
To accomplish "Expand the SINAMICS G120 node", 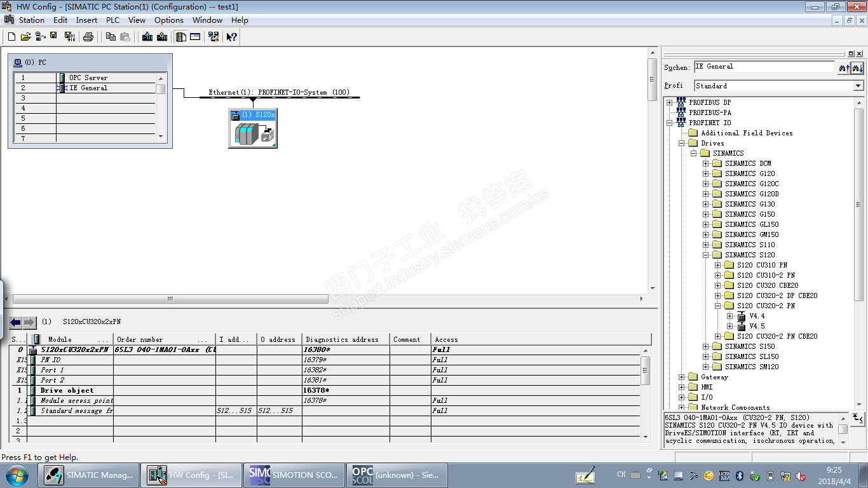I will pos(705,173).
